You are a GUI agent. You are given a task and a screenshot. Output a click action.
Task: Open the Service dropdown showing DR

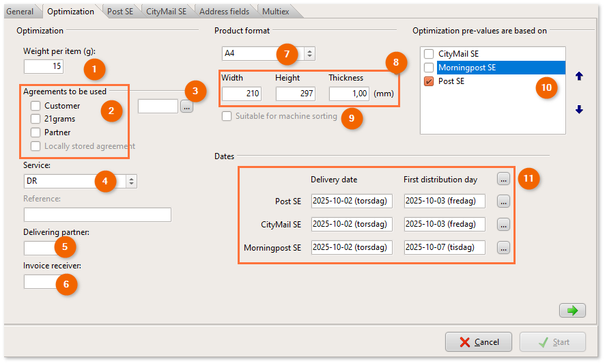coord(132,181)
